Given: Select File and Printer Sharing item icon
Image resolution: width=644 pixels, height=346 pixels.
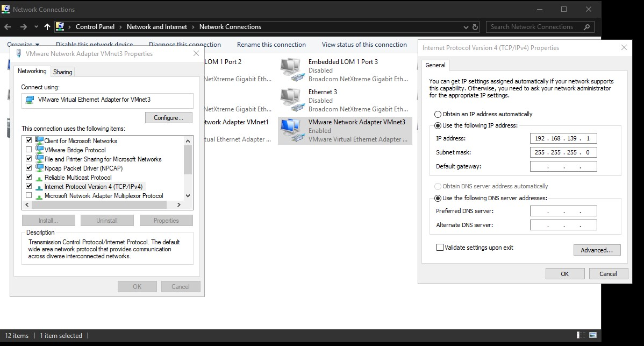Looking at the screenshot, I should [x=39, y=158].
